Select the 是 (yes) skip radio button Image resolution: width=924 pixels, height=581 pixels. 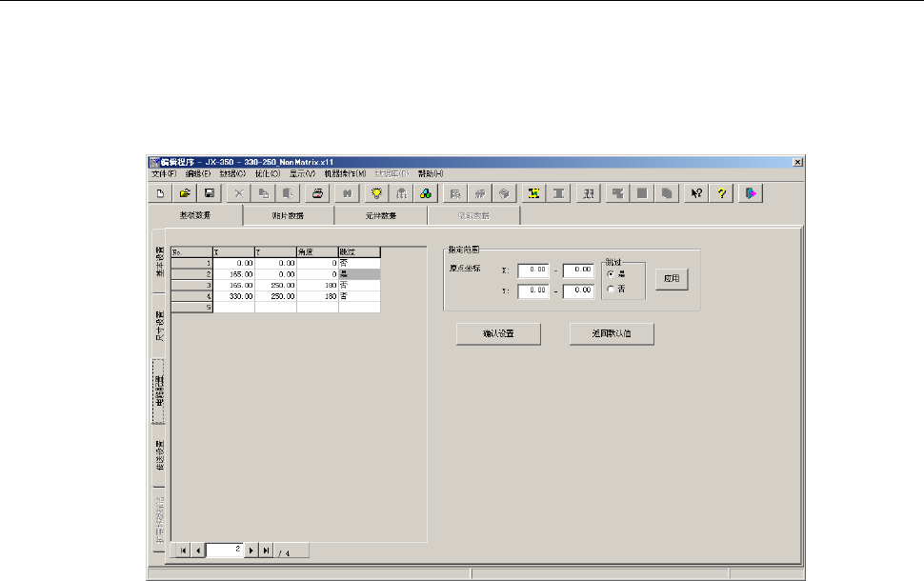click(x=611, y=273)
